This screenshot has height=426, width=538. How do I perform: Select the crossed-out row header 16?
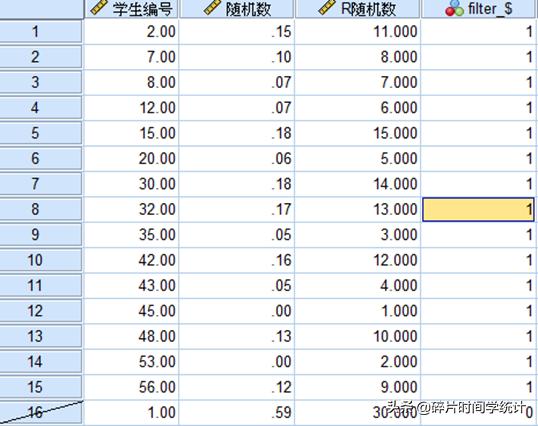[41, 412]
